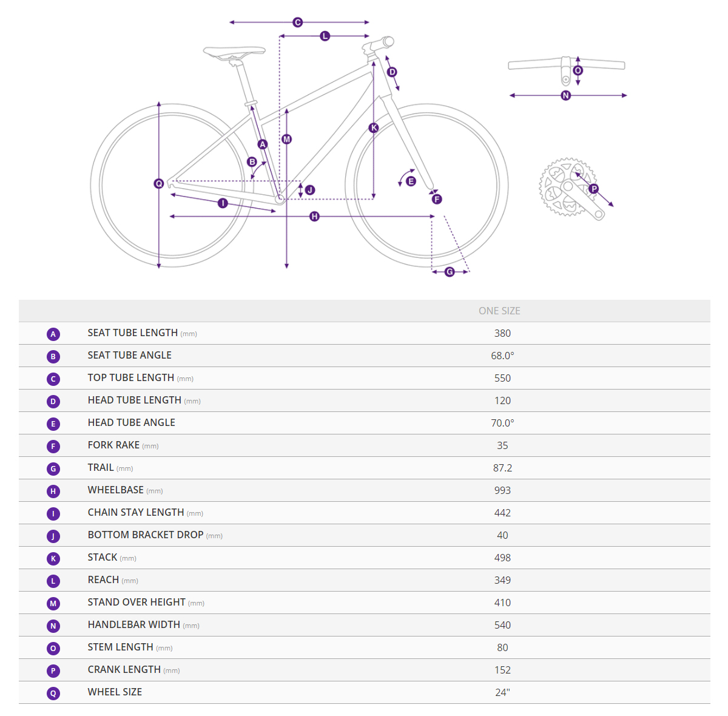Image resolution: width=728 pixels, height=716 pixels.
Task: Click the bike saddle in the diagram
Action: (x=234, y=52)
